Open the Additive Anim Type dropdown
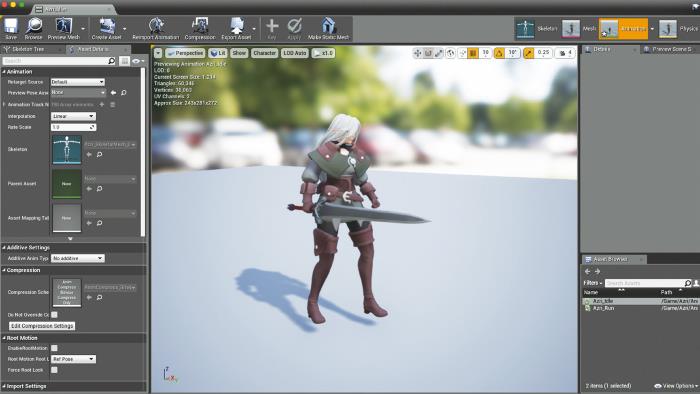Viewport: 700px width, 394px height. (77, 258)
